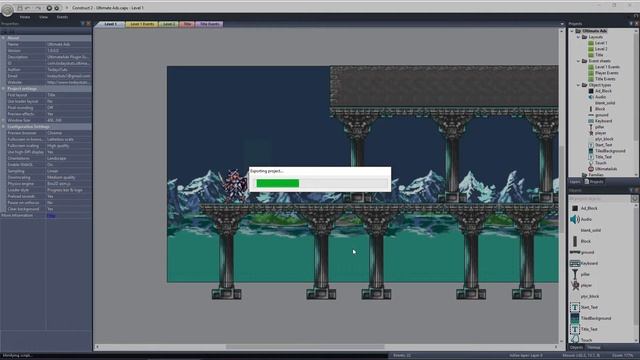Click the Ad_Block icon in Objects panel
This screenshot has height=360, width=640.
point(575,209)
